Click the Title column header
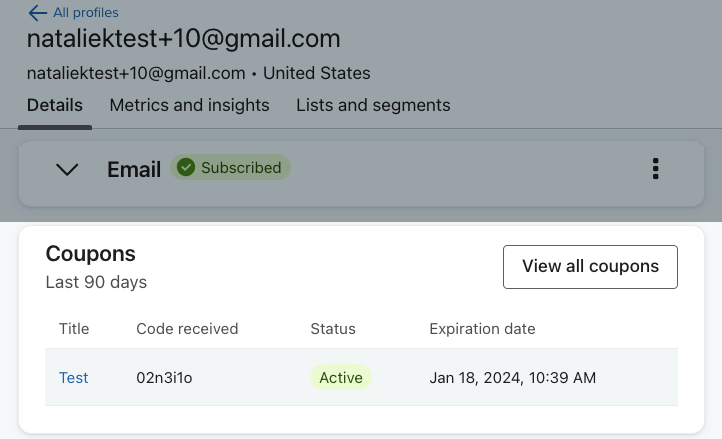The width and height of the screenshot is (722, 439). pos(74,329)
